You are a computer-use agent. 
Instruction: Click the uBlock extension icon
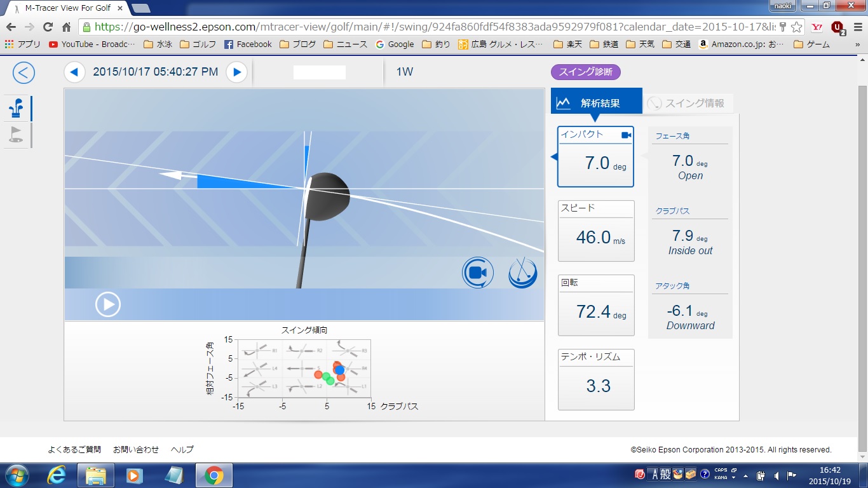tap(838, 27)
